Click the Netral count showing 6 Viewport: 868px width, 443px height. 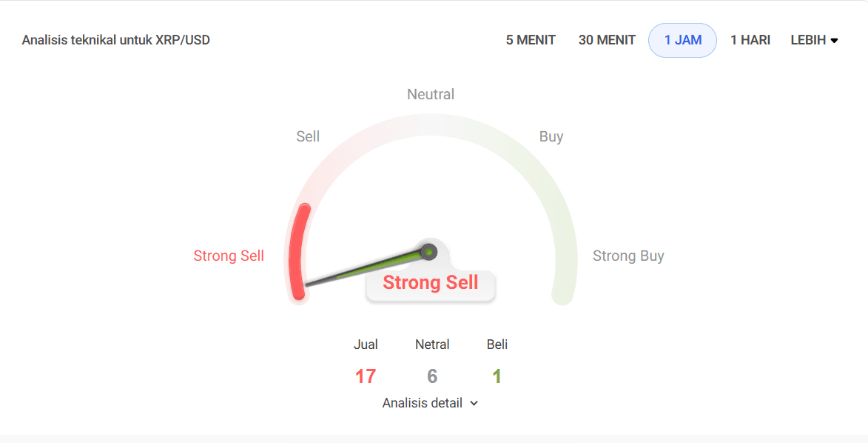click(x=432, y=376)
